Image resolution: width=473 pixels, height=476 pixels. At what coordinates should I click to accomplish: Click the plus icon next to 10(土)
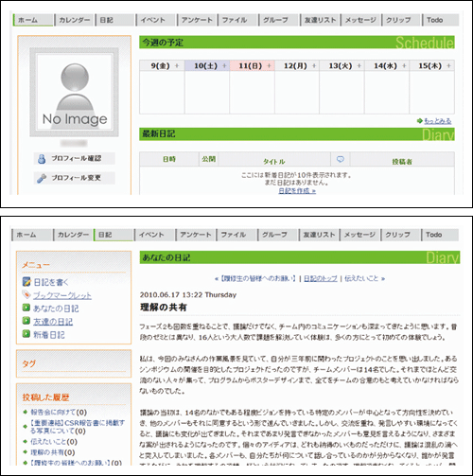coord(224,66)
